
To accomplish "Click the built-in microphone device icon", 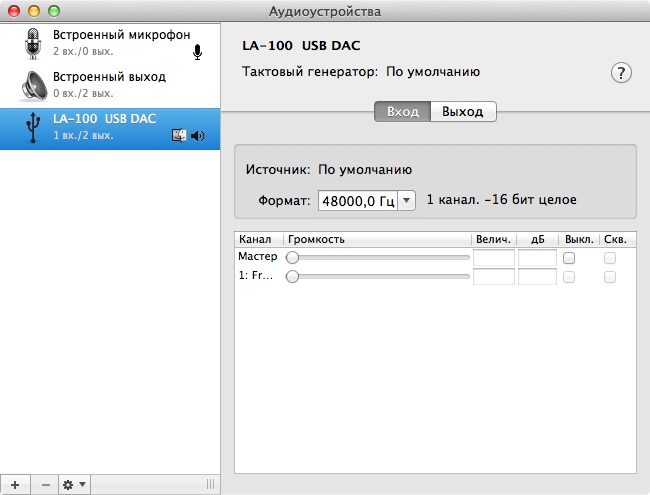I will (32, 42).
